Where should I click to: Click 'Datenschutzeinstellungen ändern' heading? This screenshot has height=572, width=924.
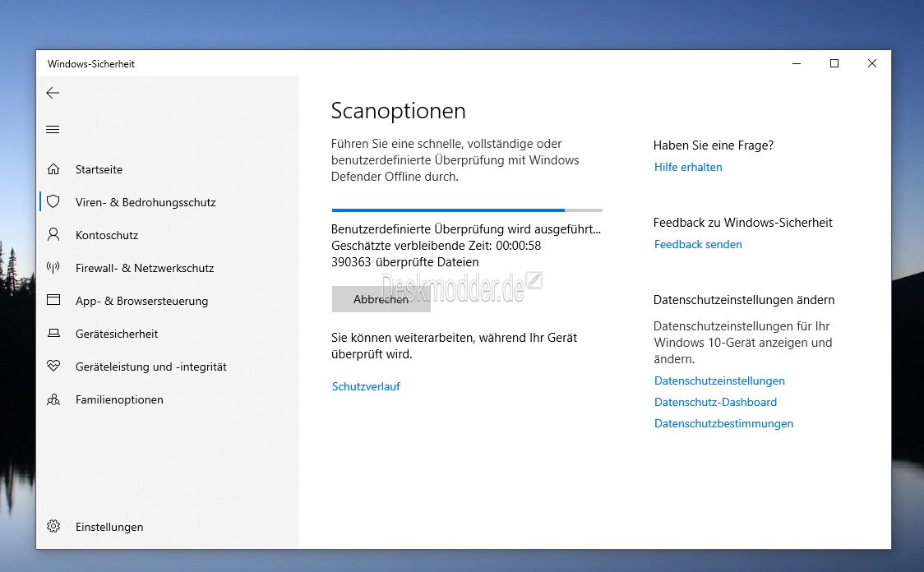[744, 300]
